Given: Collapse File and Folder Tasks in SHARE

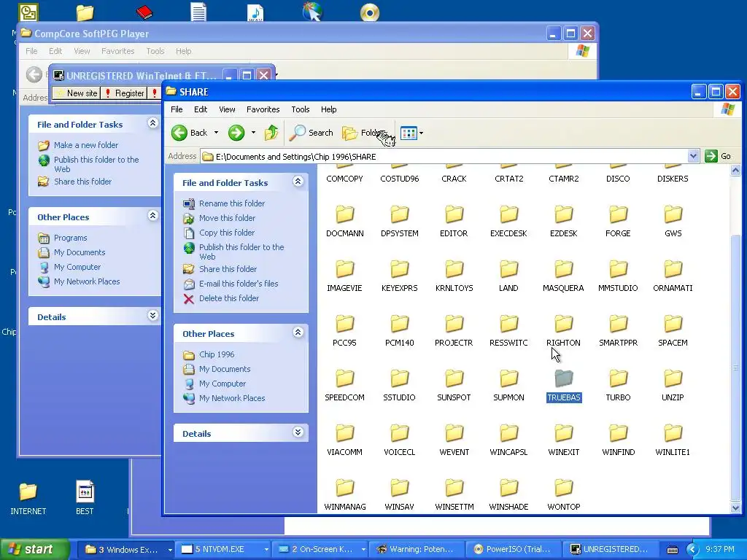Looking at the screenshot, I should (x=298, y=182).
